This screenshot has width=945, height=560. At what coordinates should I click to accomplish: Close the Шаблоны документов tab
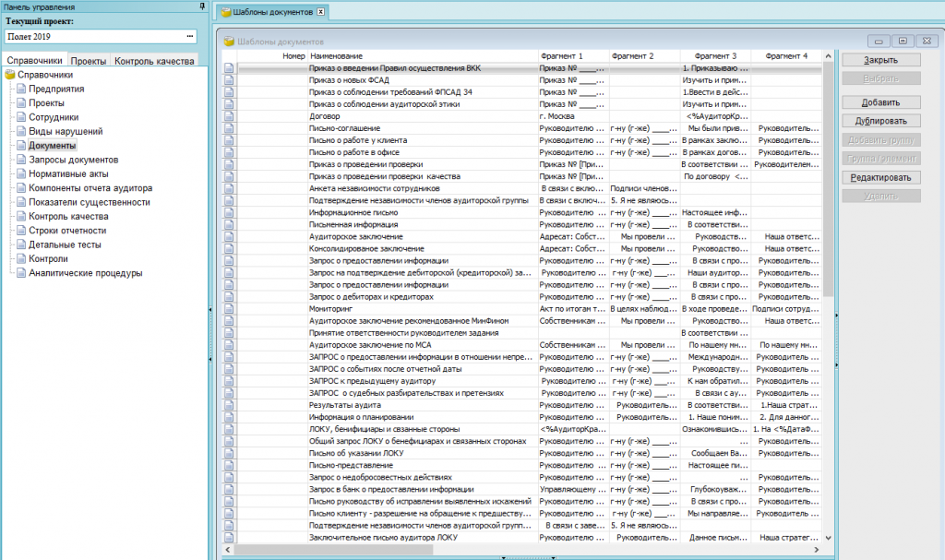click(x=320, y=11)
